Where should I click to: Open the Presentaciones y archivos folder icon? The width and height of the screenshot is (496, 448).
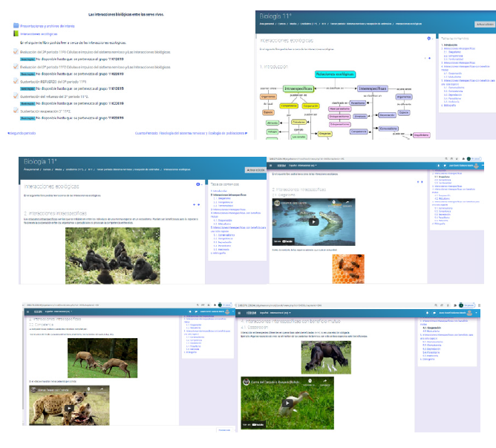tap(16, 26)
